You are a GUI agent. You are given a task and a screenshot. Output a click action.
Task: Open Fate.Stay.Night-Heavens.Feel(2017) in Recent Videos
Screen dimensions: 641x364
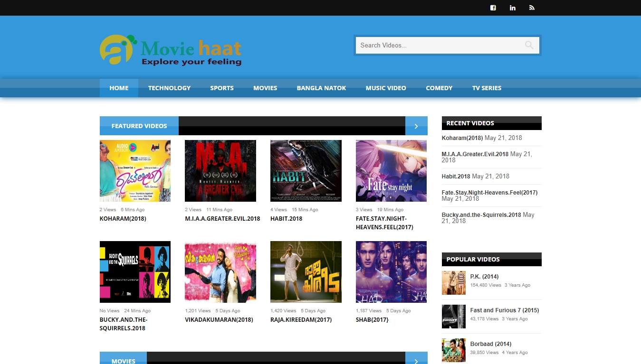(x=490, y=193)
